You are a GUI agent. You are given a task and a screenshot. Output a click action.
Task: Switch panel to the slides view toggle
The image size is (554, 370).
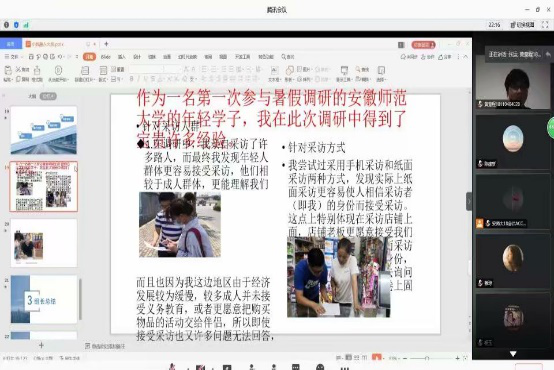tap(48, 96)
